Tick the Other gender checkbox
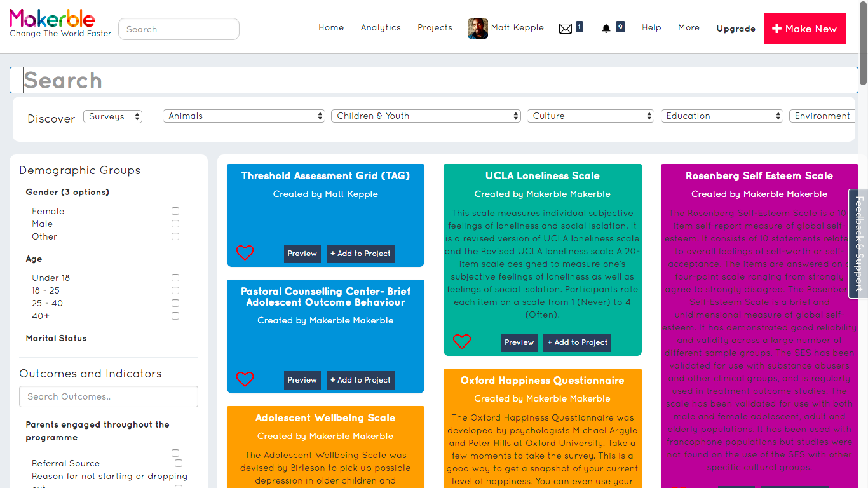 tap(175, 236)
